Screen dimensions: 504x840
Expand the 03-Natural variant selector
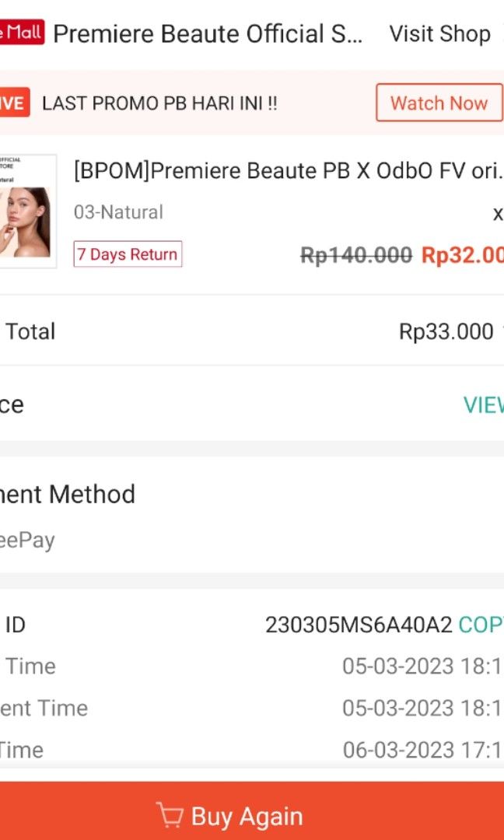tap(120, 212)
